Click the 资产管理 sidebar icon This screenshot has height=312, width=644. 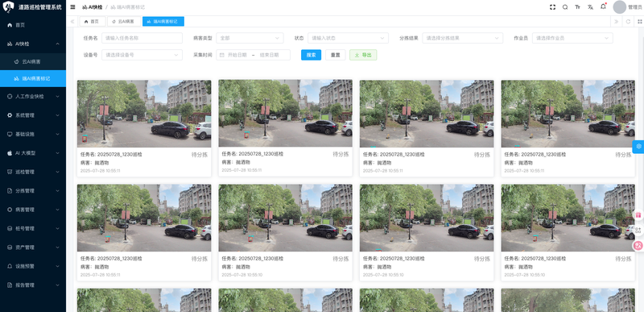pyautogui.click(x=10, y=248)
